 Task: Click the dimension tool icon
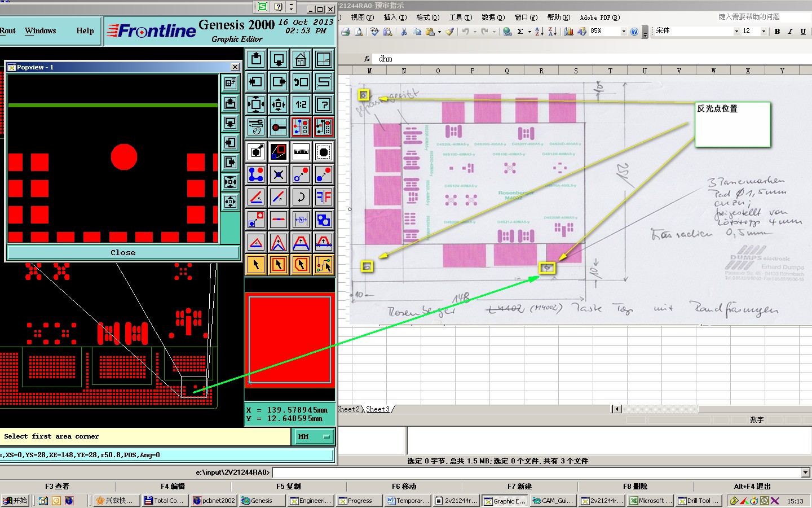click(x=301, y=220)
